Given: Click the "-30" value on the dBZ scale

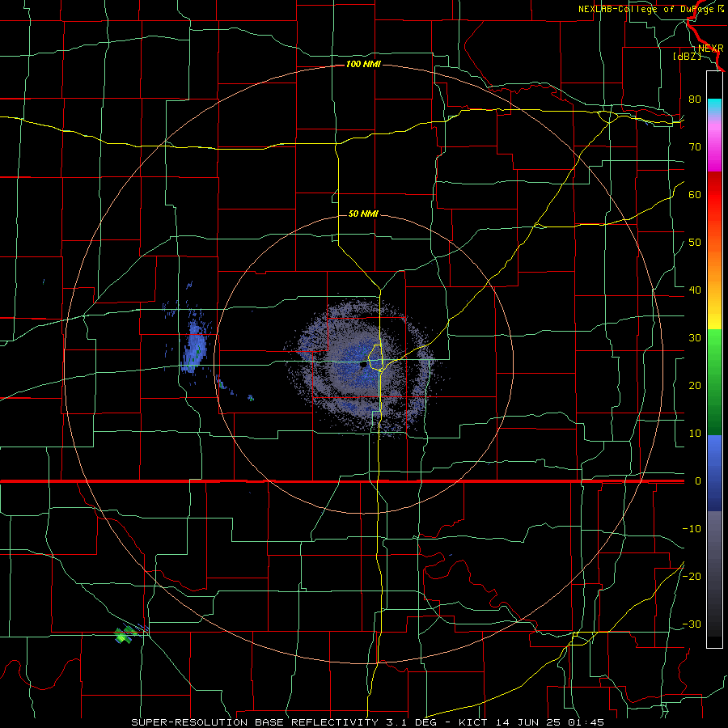Looking at the screenshot, I should (692, 624).
